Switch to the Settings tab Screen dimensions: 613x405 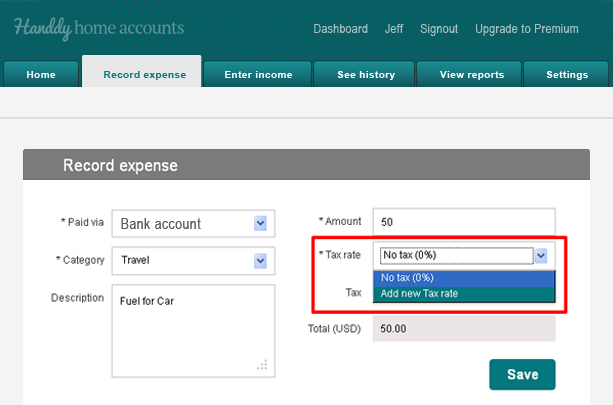567,74
